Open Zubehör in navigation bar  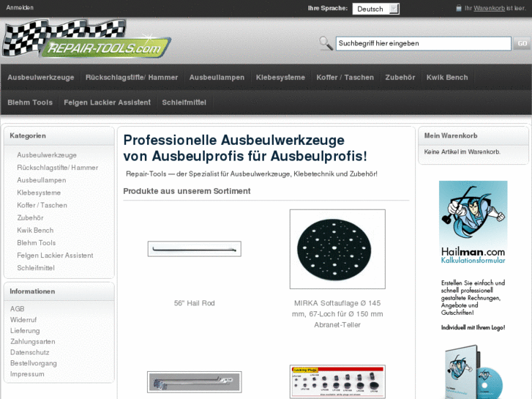(x=400, y=78)
